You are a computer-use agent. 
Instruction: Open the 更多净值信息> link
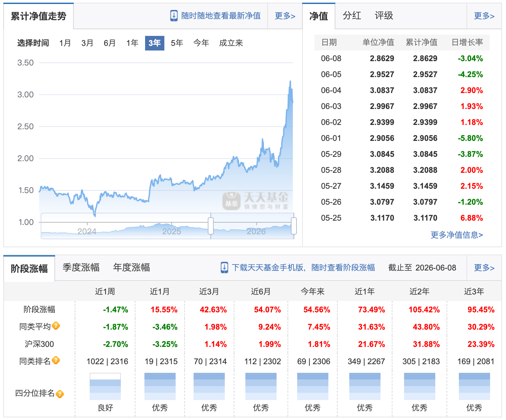(x=457, y=235)
